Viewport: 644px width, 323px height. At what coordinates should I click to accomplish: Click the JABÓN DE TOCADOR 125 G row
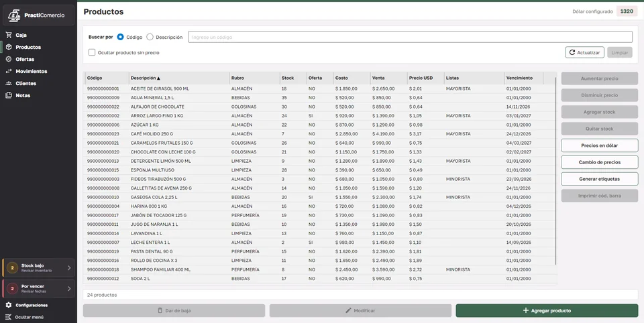tap(320, 216)
